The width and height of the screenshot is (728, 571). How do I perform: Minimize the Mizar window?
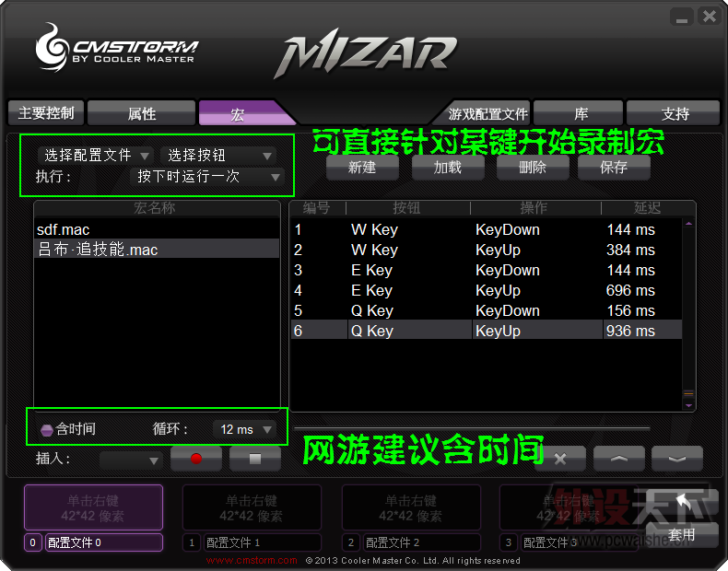(682, 17)
